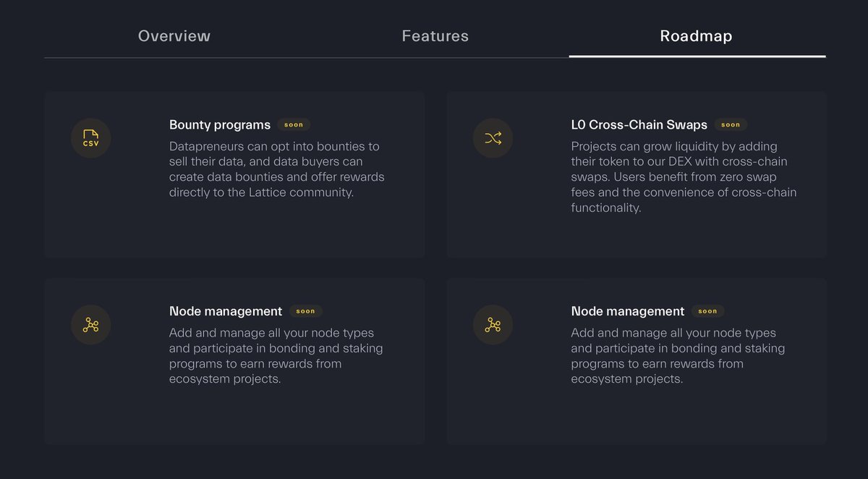Switch to the Overview tab

(x=174, y=36)
